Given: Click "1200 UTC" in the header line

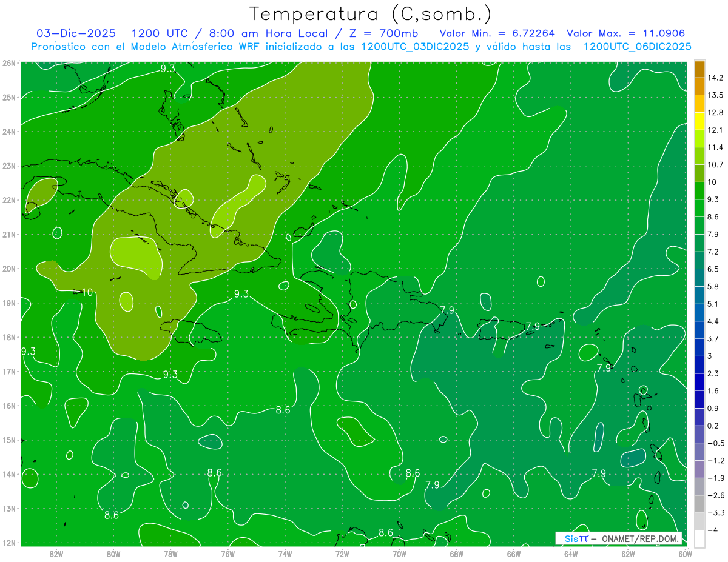Looking at the screenshot, I should [x=160, y=33].
